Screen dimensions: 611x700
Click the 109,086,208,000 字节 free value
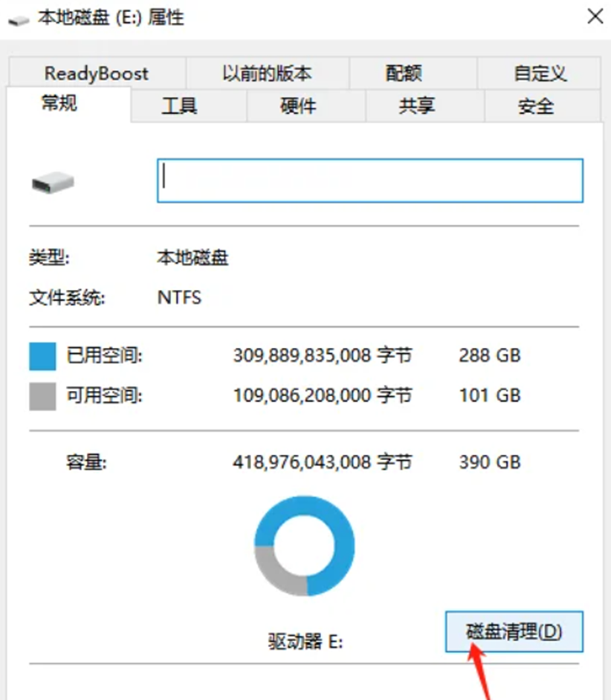[x=323, y=395]
